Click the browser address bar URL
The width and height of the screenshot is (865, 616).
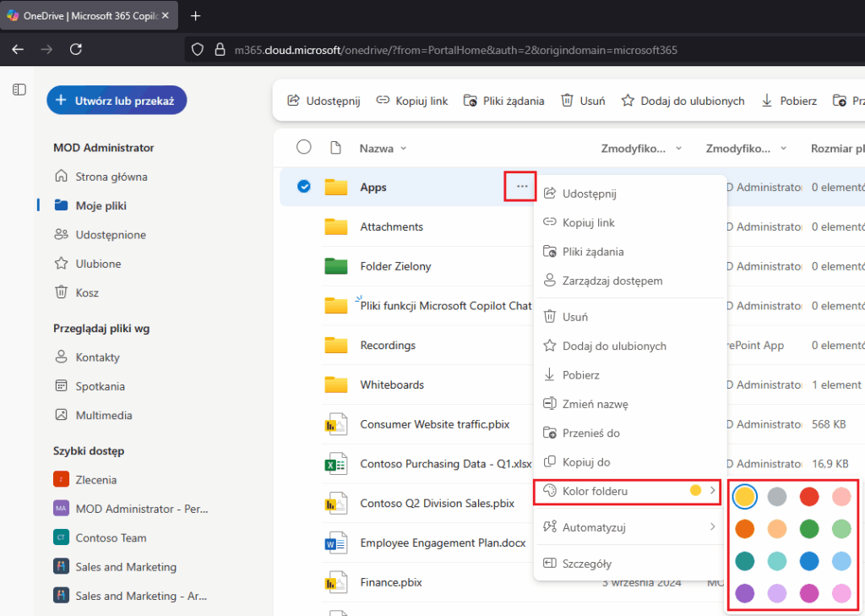click(x=455, y=50)
